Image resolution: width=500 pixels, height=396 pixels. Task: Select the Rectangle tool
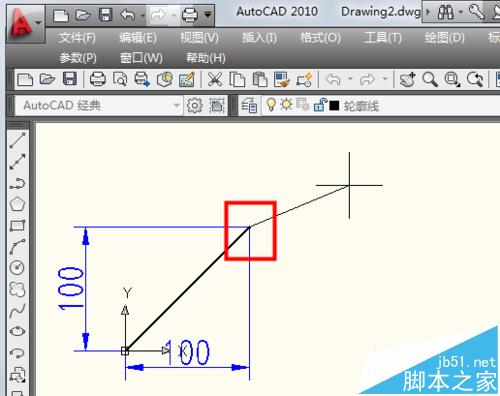tap(17, 226)
